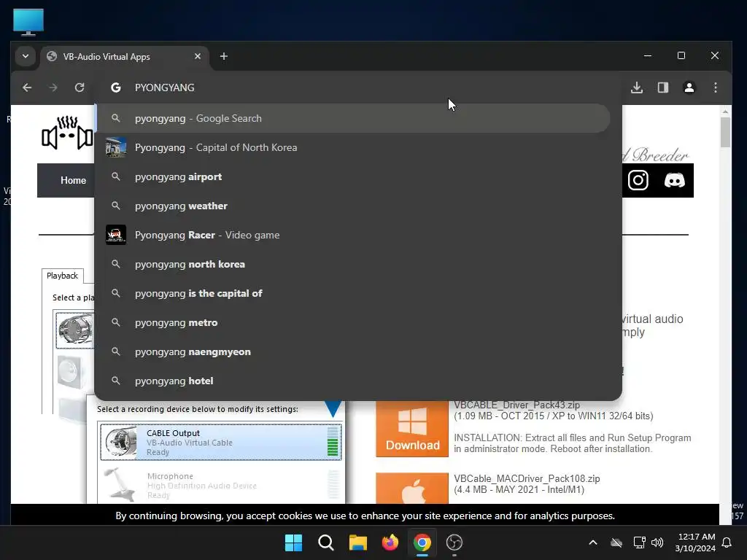Select 'pyongyang north korea' suggestion
747x560 pixels.
[x=352, y=264]
